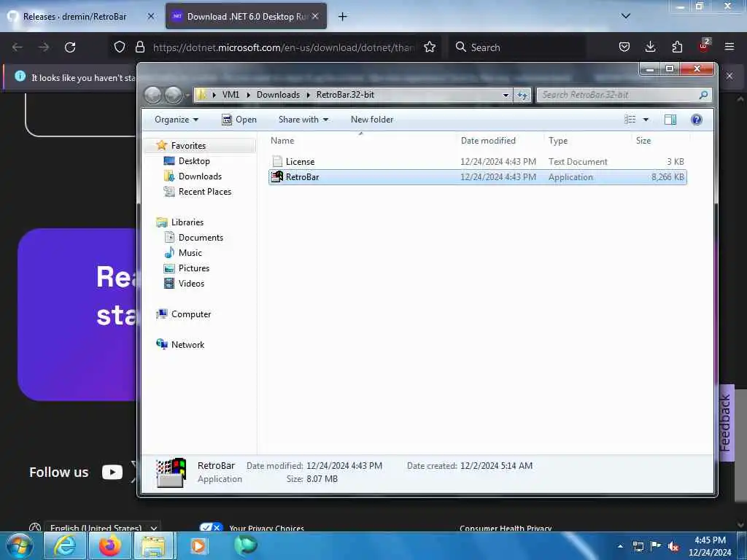This screenshot has height=560, width=747.
Task: Open Network in navigation pane
Action: point(187,344)
